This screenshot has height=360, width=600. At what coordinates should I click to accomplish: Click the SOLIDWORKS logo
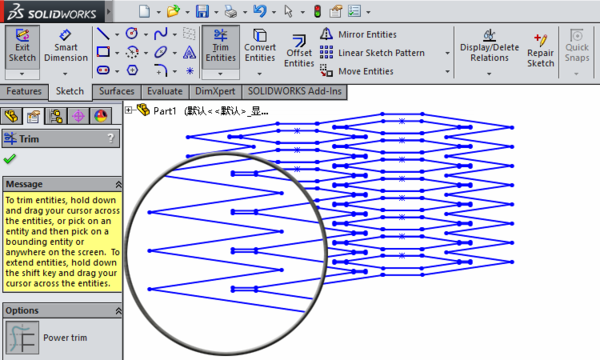coord(52,11)
